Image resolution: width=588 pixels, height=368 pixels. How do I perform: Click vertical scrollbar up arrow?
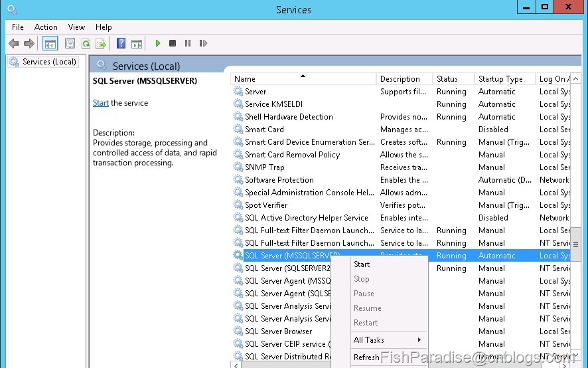coord(575,79)
